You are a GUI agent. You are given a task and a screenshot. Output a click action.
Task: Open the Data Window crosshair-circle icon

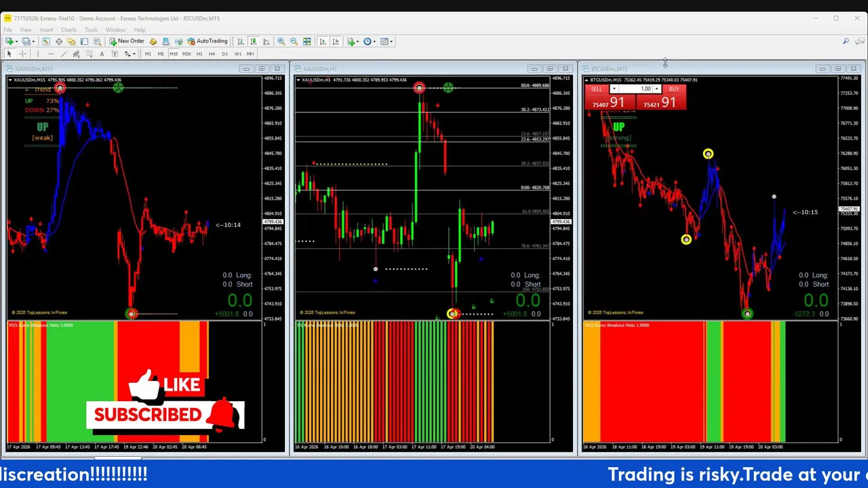[x=59, y=41]
